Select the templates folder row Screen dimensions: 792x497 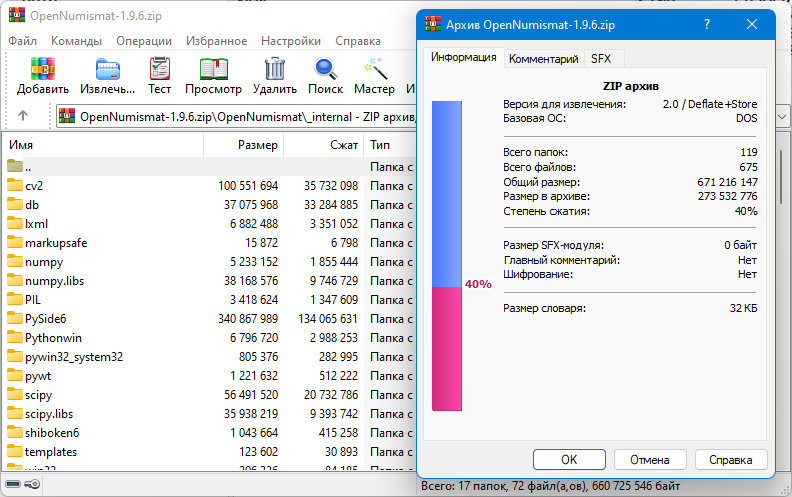coord(209,452)
